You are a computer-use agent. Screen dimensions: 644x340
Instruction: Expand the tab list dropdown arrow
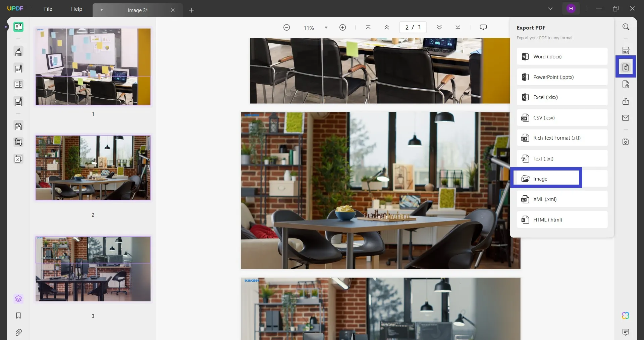coord(101,10)
